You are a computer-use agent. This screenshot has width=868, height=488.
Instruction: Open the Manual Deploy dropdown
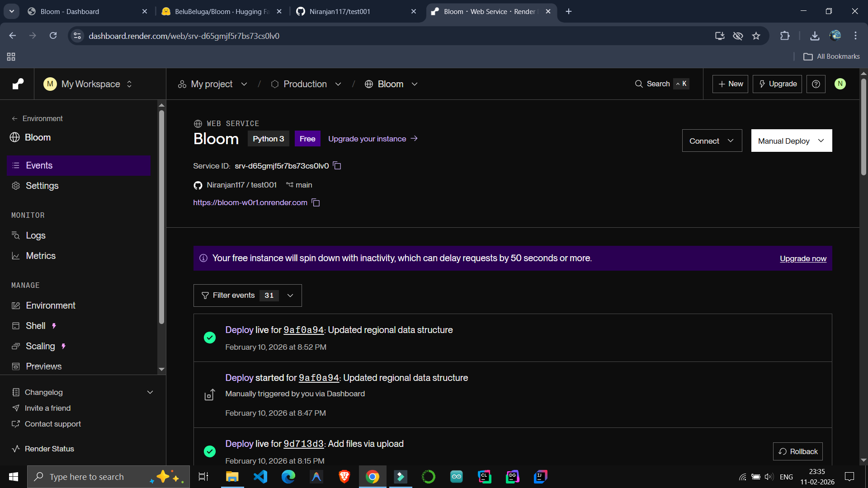pos(791,141)
